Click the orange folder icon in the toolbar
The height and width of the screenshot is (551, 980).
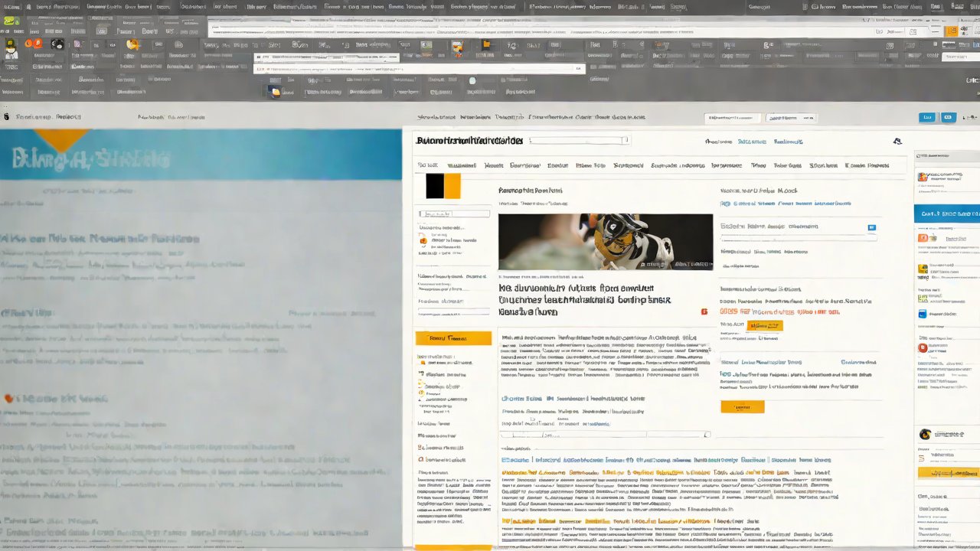tap(485, 45)
